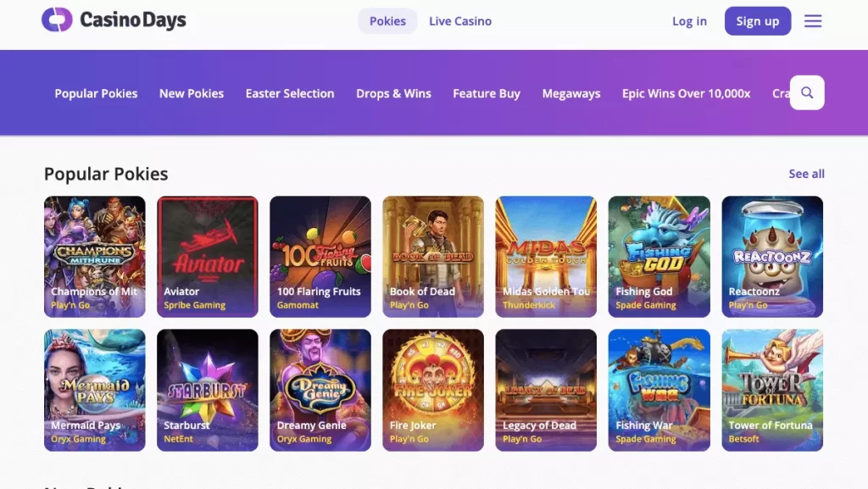
Task: Open the Easter Selection category
Action: pos(290,93)
